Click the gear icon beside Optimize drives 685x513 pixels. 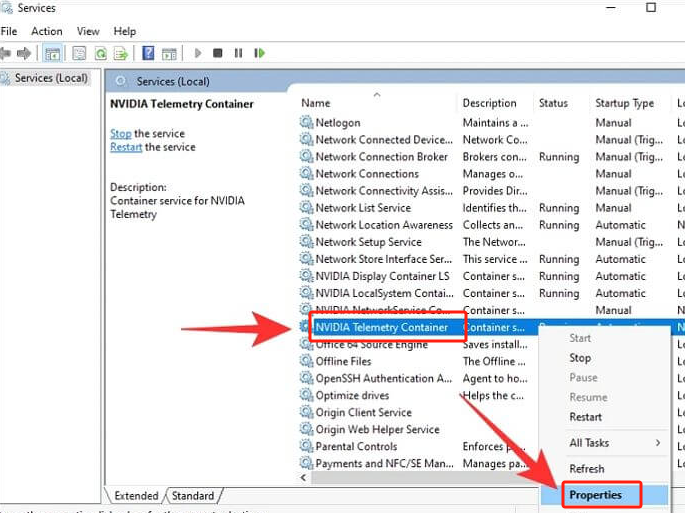(x=306, y=395)
